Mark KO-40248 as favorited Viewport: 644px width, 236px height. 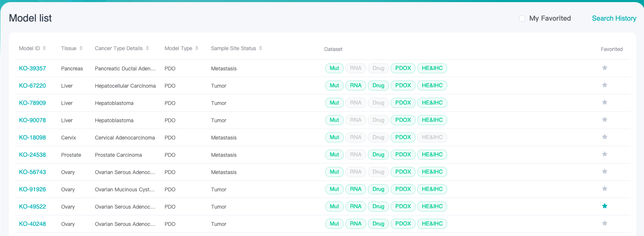click(x=604, y=223)
